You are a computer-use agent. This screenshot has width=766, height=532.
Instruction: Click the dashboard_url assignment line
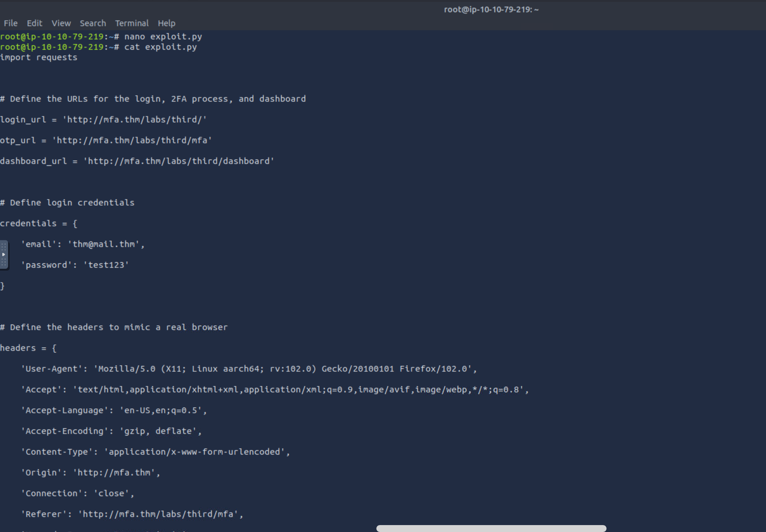(137, 161)
